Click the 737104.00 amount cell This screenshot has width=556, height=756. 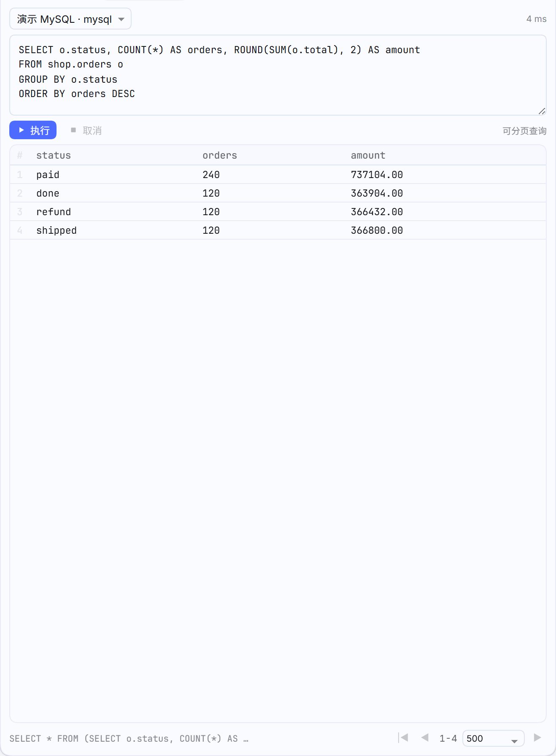click(377, 175)
